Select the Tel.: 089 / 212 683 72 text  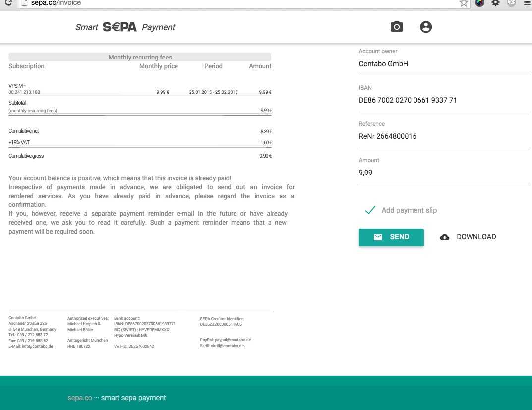pyautogui.click(x=28, y=335)
